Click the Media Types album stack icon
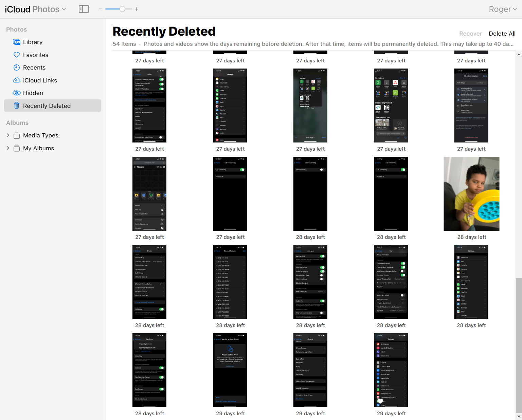522x420 pixels. (16, 135)
